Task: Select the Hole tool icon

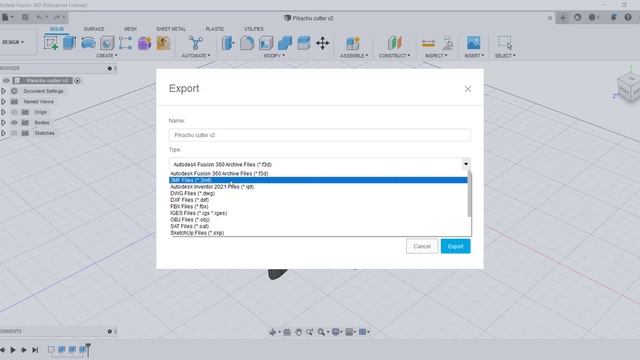Action: [x=107, y=43]
